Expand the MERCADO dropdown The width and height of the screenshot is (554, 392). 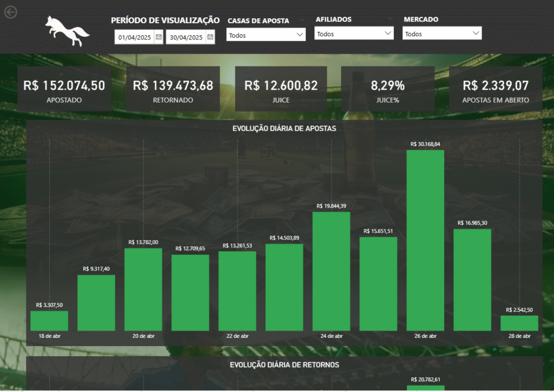(x=442, y=33)
